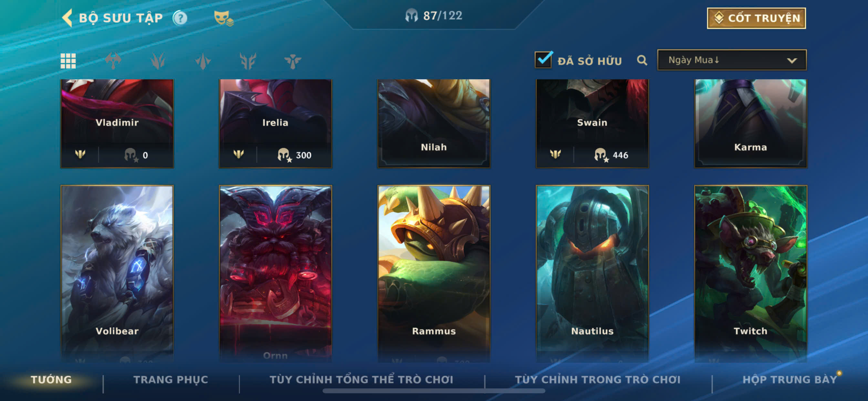This screenshot has width=868, height=401.
Task: Filter by the first role icon
Action: click(113, 61)
